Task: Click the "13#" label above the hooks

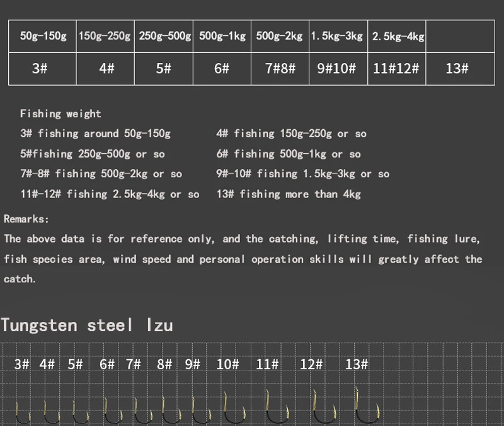Action: [x=357, y=365]
